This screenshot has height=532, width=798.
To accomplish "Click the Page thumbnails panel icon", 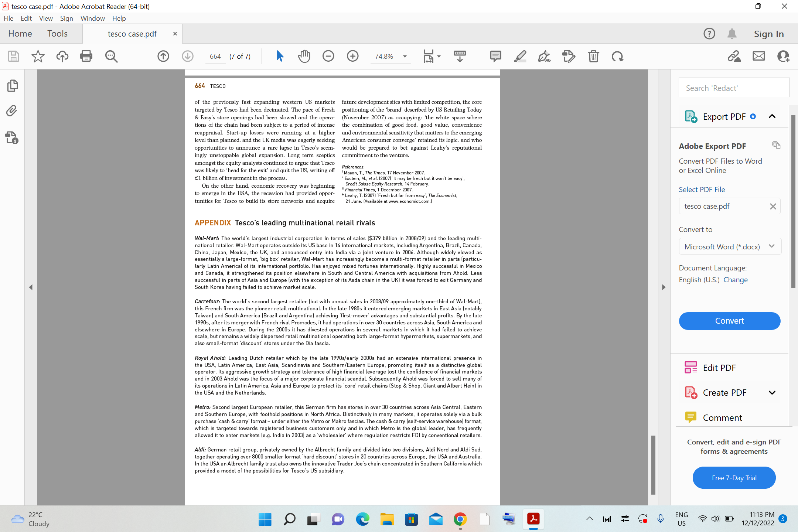I will tap(12, 86).
